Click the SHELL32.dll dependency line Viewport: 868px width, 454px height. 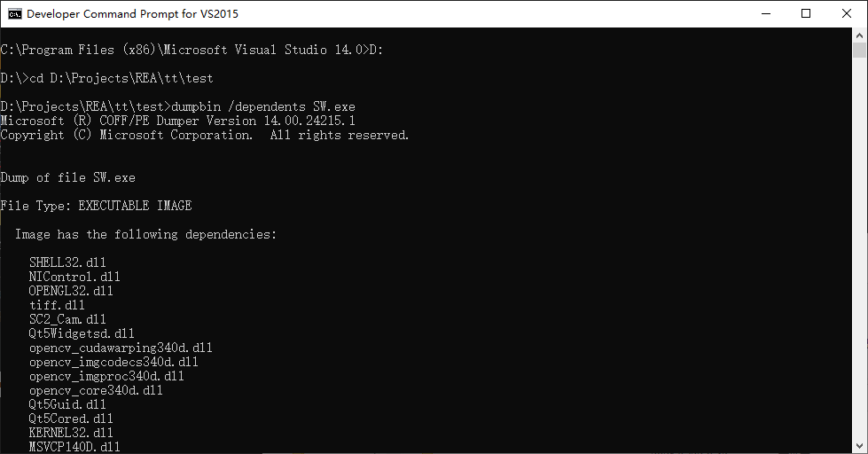[x=67, y=262]
